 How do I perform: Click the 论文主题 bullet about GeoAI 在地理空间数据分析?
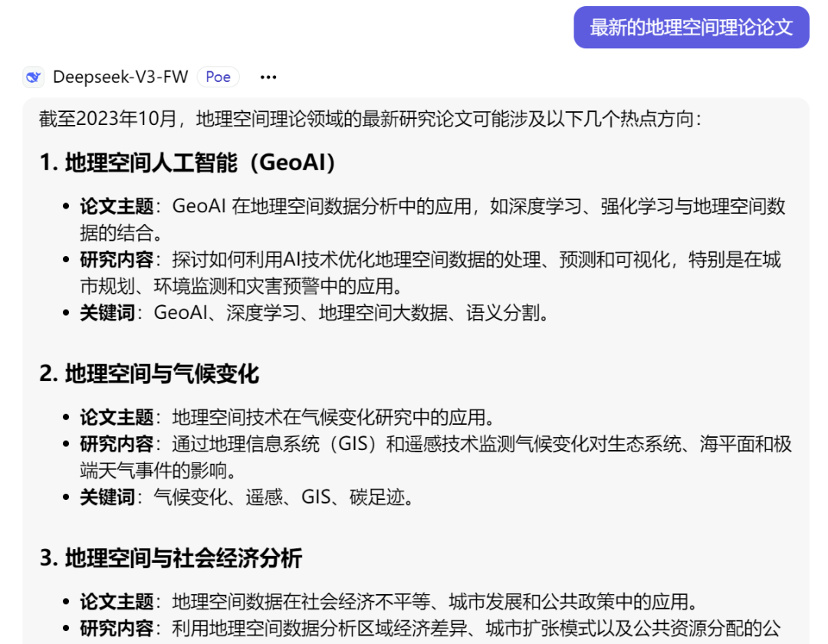point(432,219)
